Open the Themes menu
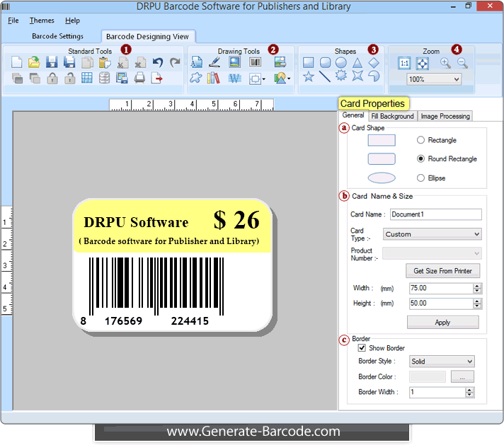The width and height of the screenshot is (504, 445). point(42,21)
